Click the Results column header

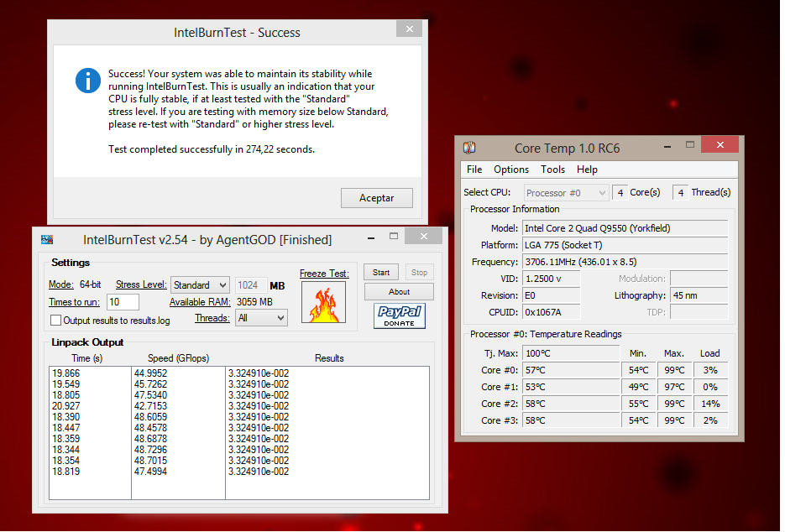pos(329,358)
